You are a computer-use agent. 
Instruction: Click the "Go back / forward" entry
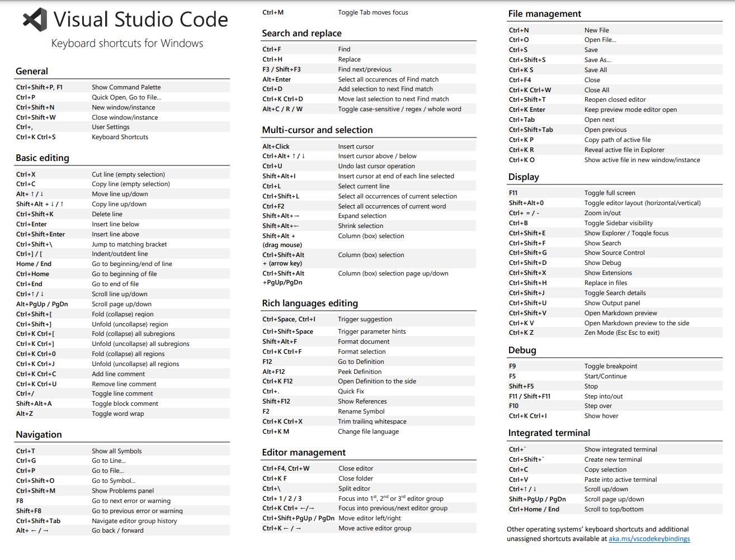pyautogui.click(x=117, y=530)
